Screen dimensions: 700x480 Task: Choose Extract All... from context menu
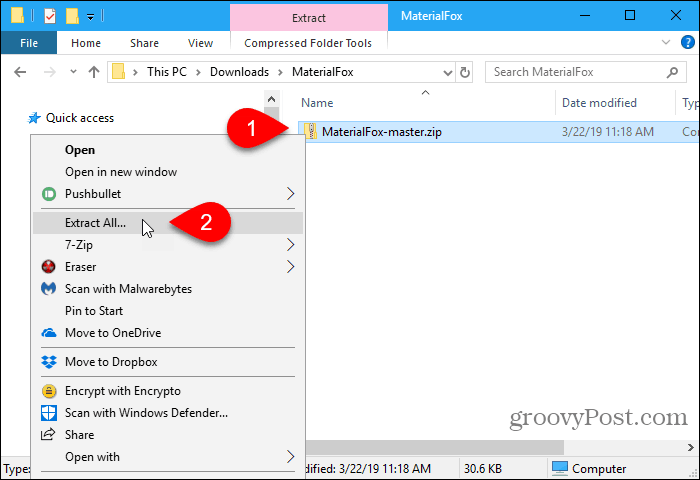click(96, 223)
